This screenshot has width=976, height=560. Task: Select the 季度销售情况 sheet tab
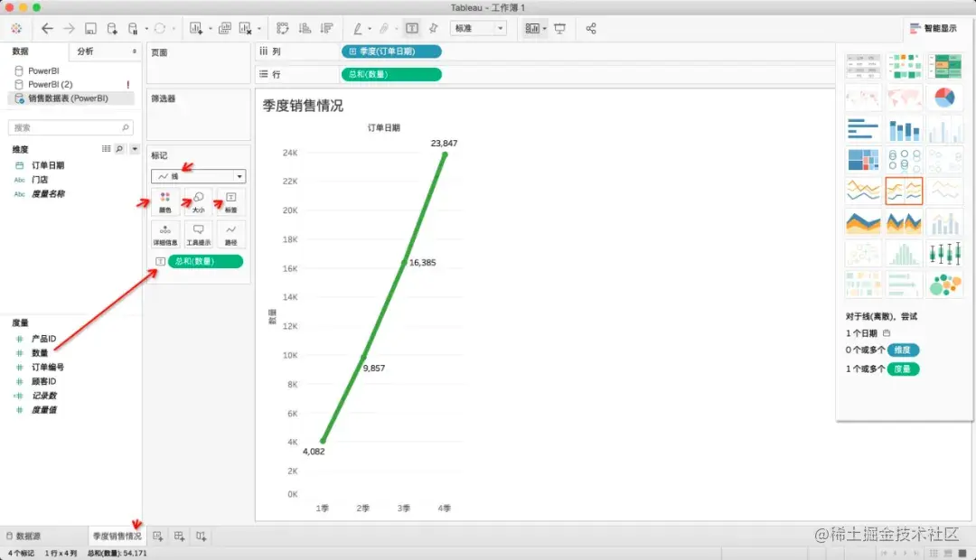(x=117, y=536)
